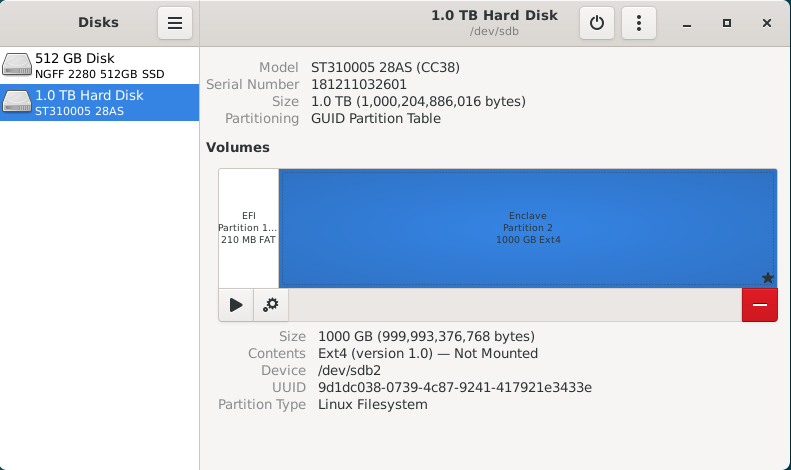Click the partition UUID value text
791x470 pixels.
tap(454, 387)
